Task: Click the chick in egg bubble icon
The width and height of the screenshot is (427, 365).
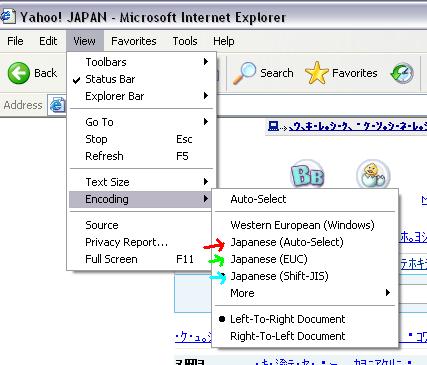Action: (373, 174)
